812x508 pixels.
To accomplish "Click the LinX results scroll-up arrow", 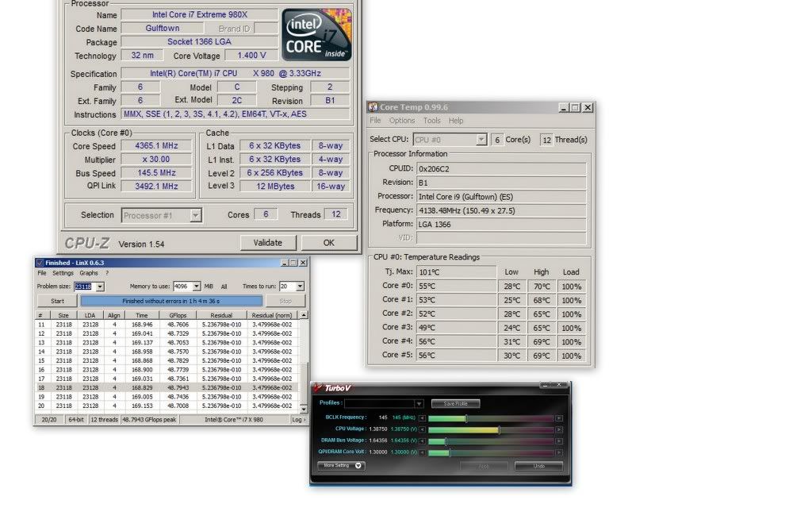I will (x=304, y=315).
